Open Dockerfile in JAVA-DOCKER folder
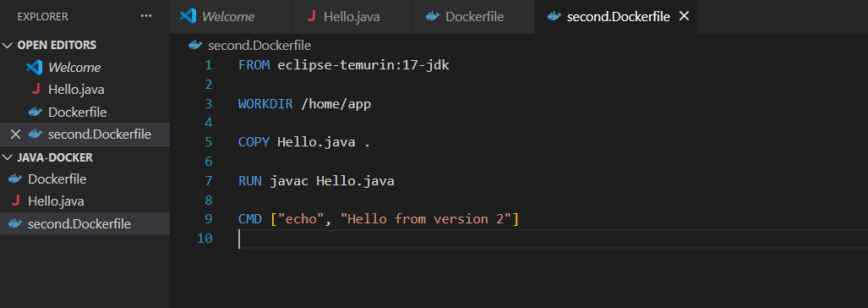The image size is (868, 308). point(85,179)
